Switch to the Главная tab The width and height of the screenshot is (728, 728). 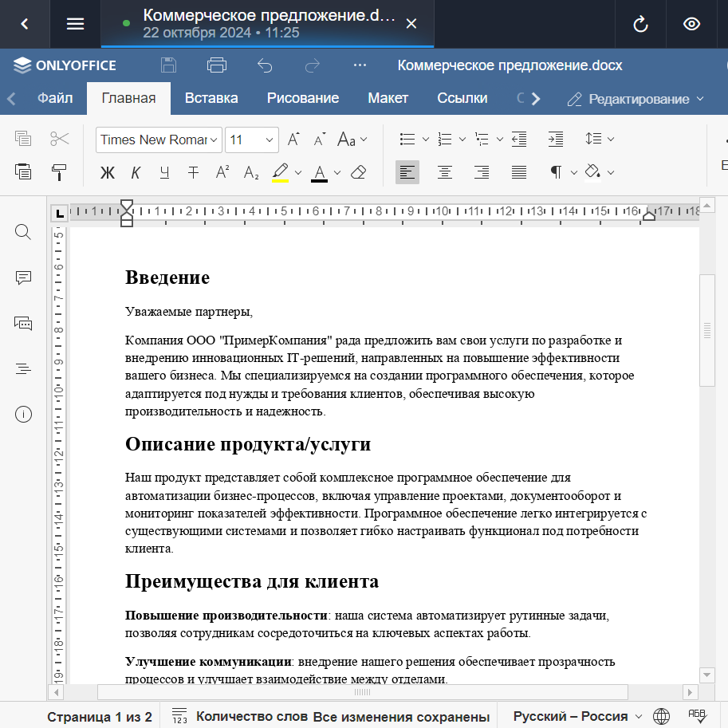pyautogui.click(x=128, y=98)
